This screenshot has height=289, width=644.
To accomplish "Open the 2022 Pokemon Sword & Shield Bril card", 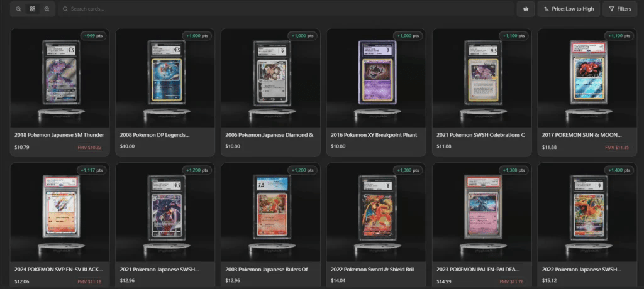I will (376, 226).
